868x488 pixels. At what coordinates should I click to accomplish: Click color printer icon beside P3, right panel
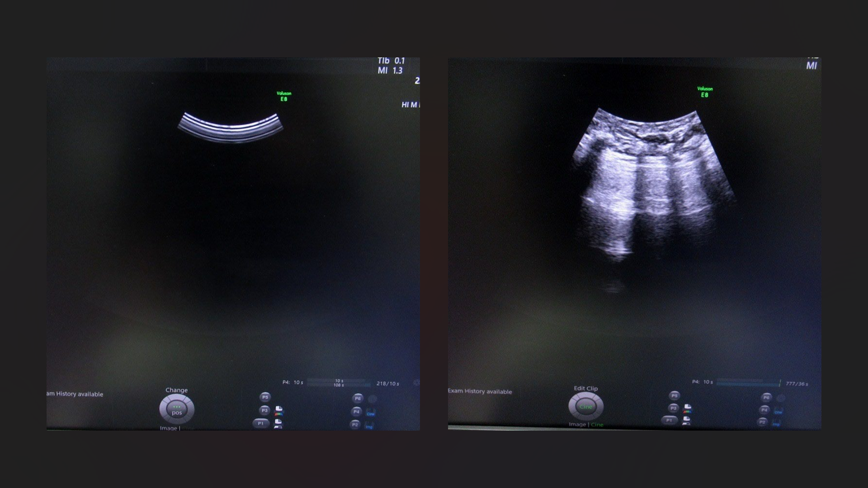[x=687, y=408]
